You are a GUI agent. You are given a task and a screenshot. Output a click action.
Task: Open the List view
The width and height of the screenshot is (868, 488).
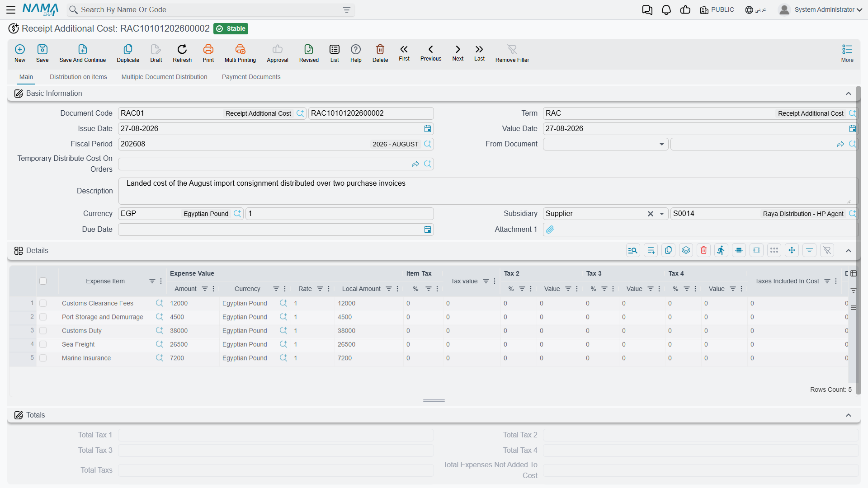pyautogui.click(x=335, y=53)
